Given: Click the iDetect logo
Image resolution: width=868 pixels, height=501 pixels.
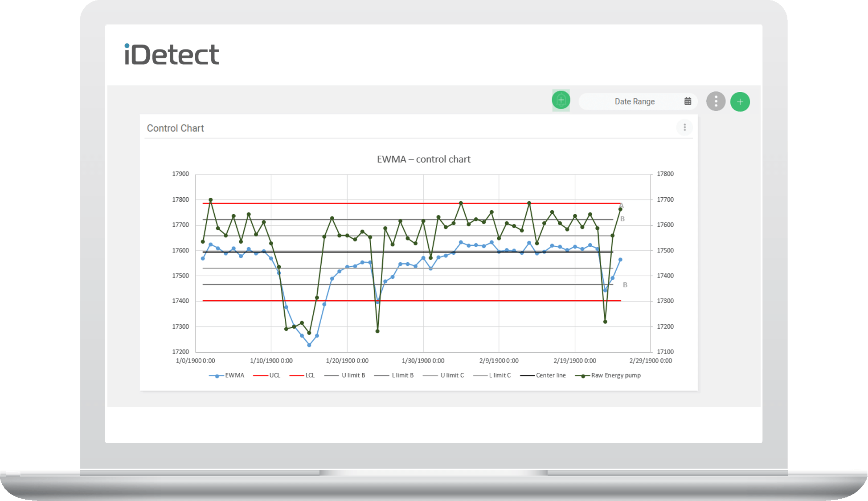Looking at the screenshot, I should [x=172, y=55].
